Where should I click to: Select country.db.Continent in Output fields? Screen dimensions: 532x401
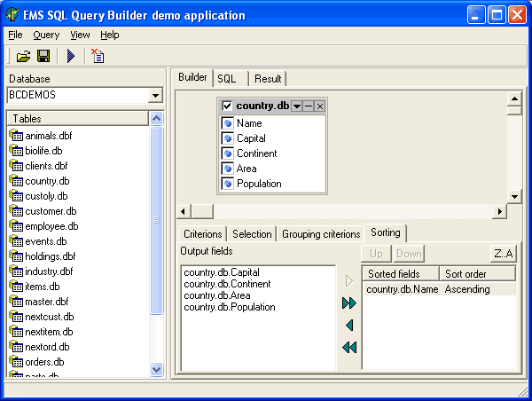coord(227,284)
